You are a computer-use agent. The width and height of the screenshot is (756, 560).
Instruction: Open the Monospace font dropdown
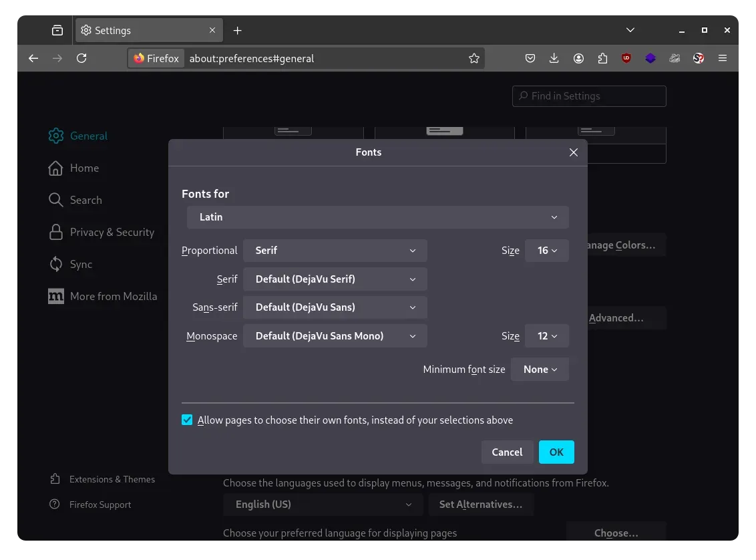coord(335,335)
